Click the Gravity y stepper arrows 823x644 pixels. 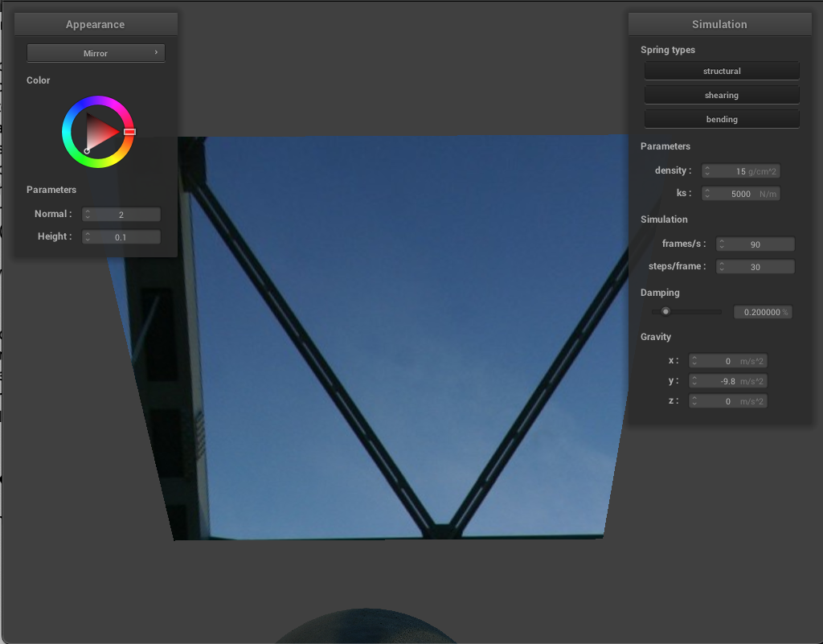tap(694, 381)
